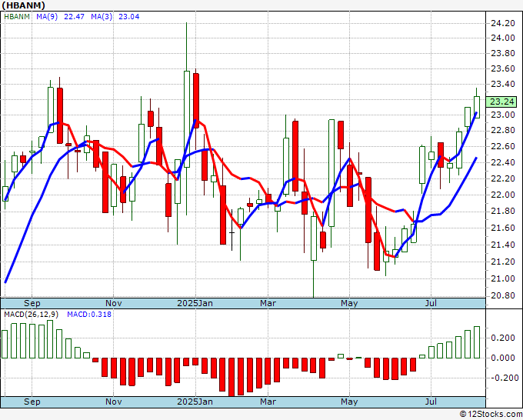Screen dimensions: 523x420
Task: Click the Mar label on price timeline
Action: point(268,303)
